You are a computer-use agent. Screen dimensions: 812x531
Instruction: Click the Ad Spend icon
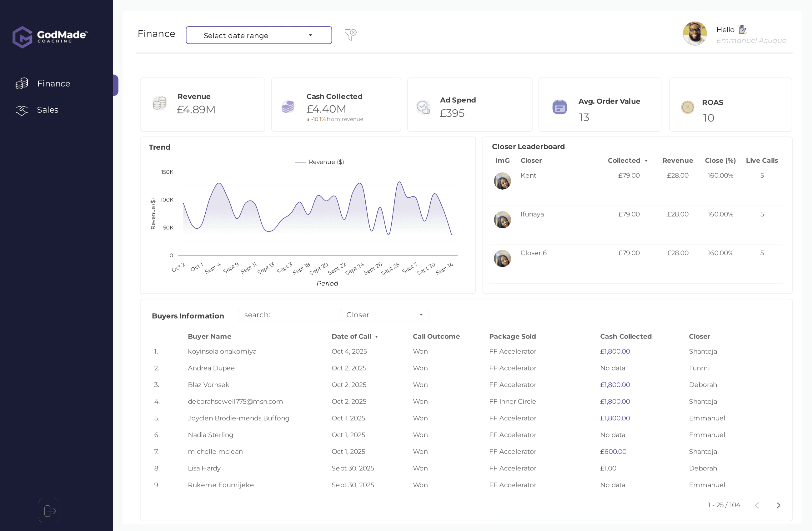coord(424,107)
